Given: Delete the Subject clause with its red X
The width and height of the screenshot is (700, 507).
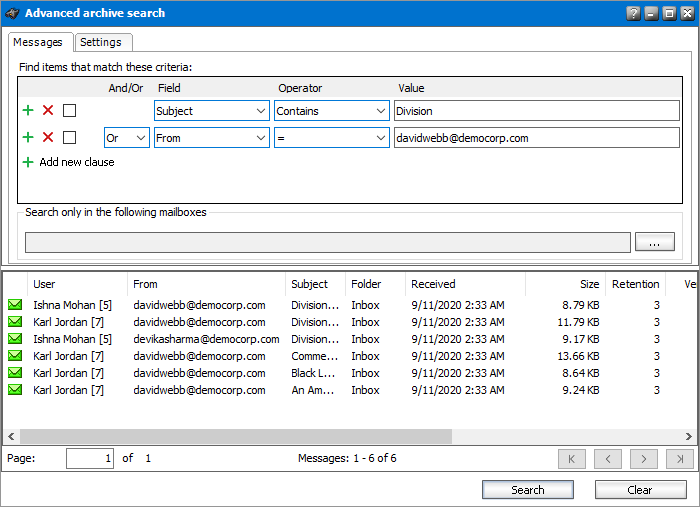Looking at the screenshot, I should pos(48,111).
